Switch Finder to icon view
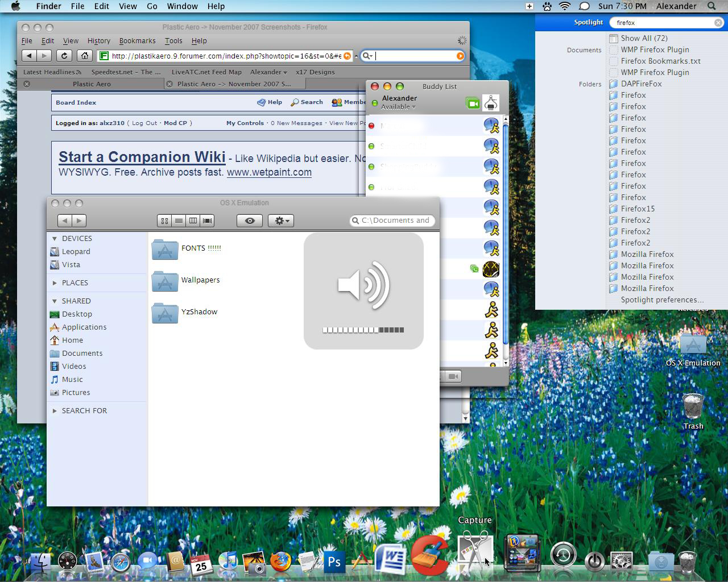Screen dimensions: 728x582 pyautogui.click(x=164, y=221)
